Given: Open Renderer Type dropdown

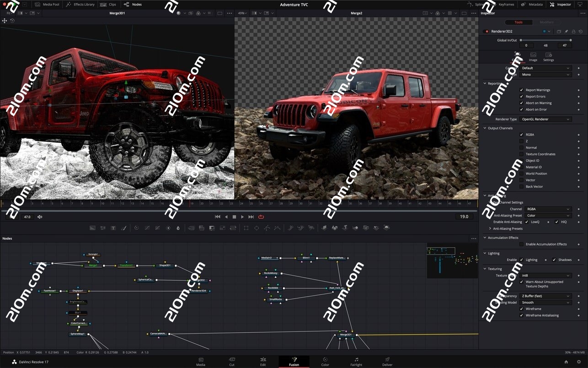Looking at the screenshot, I should point(546,119).
